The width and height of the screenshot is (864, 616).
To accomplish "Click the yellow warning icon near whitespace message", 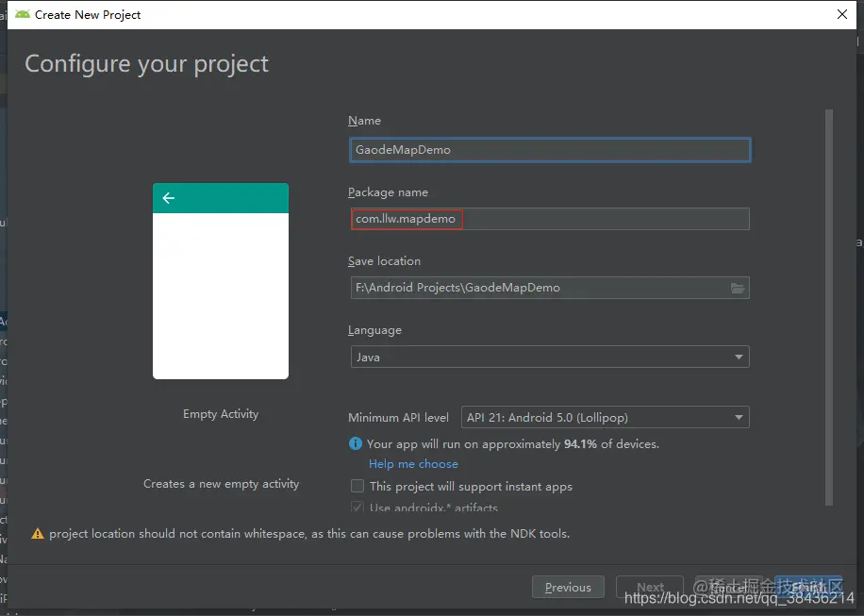I will tap(38, 533).
